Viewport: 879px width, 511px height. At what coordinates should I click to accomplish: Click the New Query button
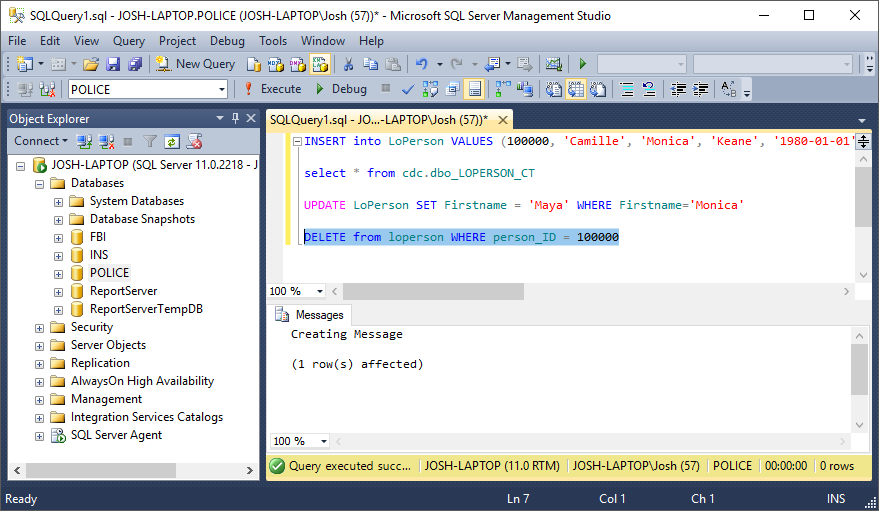tap(196, 64)
